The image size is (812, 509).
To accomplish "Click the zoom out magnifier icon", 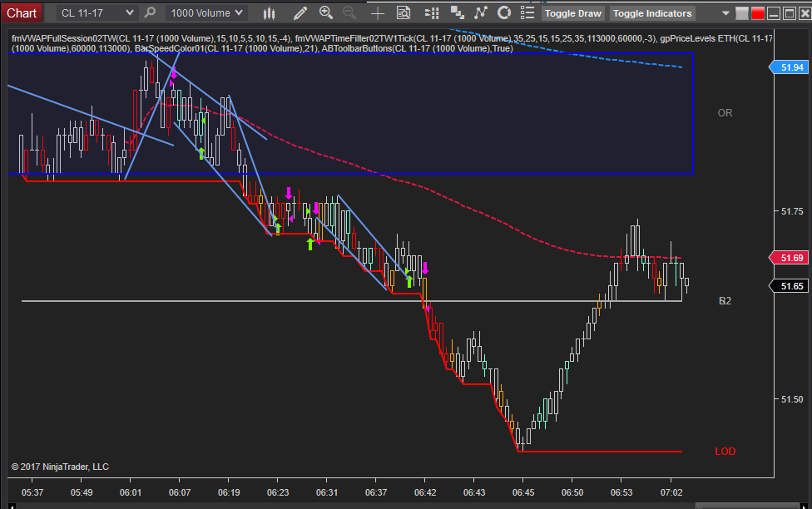I will tap(349, 13).
